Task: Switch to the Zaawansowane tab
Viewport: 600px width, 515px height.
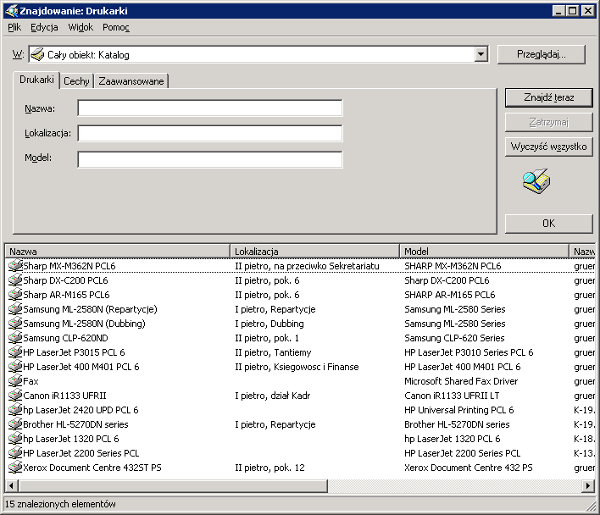Action: click(131, 81)
